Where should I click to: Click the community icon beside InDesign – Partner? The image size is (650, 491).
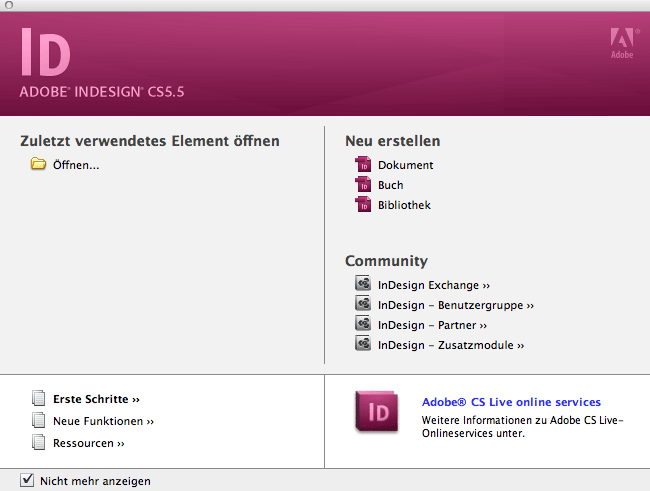363,323
